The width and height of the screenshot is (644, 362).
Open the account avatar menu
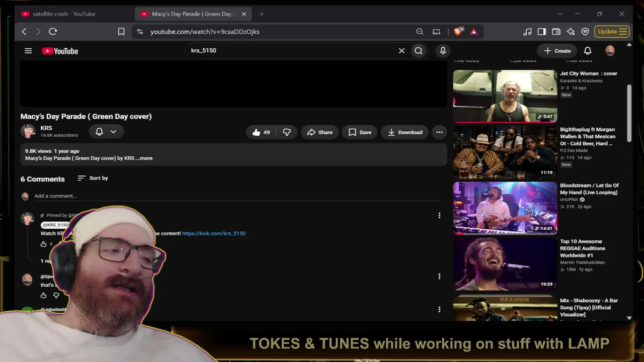(x=610, y=51)
